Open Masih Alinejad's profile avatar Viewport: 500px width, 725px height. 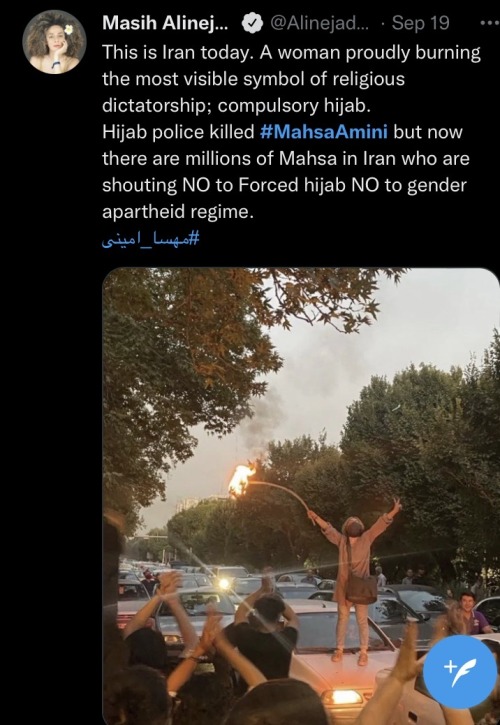pos(55,42)
